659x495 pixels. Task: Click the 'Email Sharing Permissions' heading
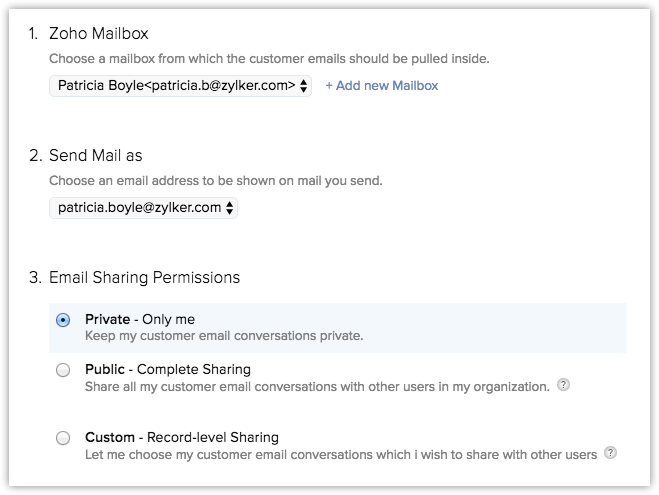[144, 277]
